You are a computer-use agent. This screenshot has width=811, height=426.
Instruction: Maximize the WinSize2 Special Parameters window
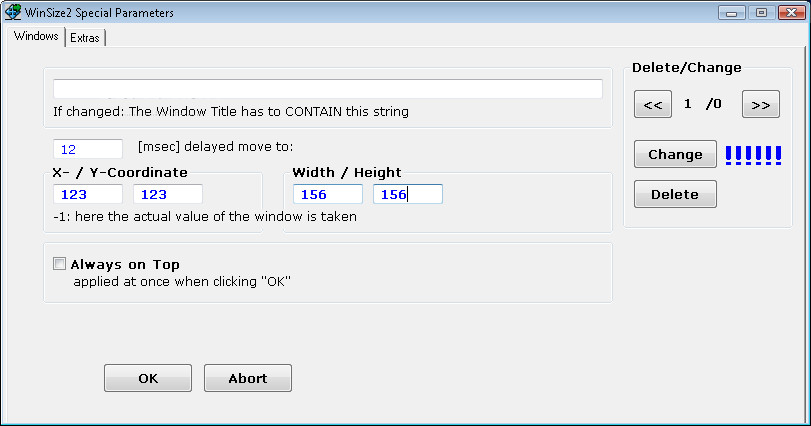tap(761, 13)
